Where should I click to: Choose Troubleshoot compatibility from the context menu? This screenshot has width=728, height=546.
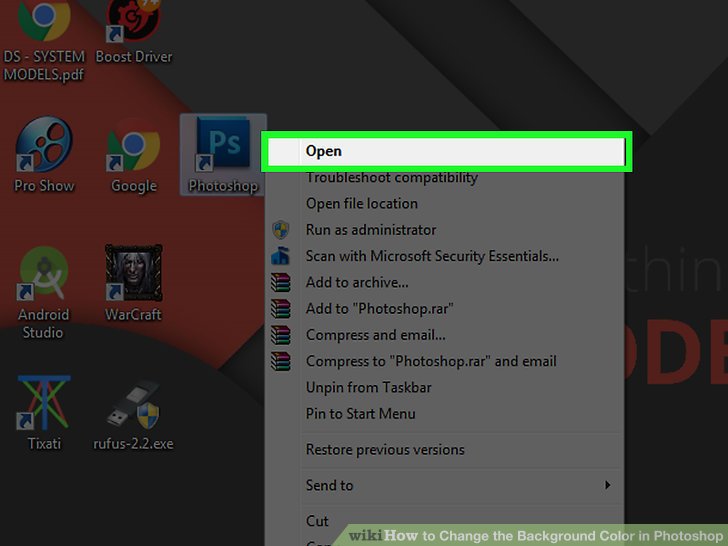click(445, 177)
